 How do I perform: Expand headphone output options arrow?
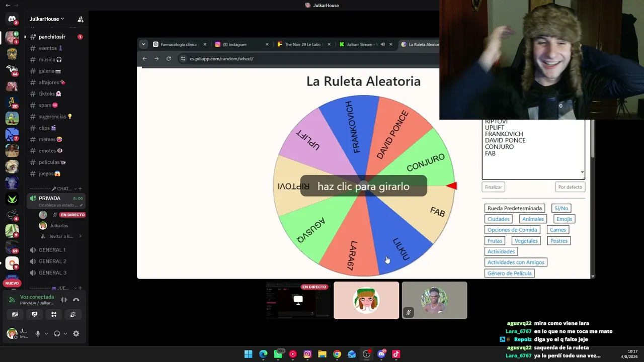tap(65, 333)
